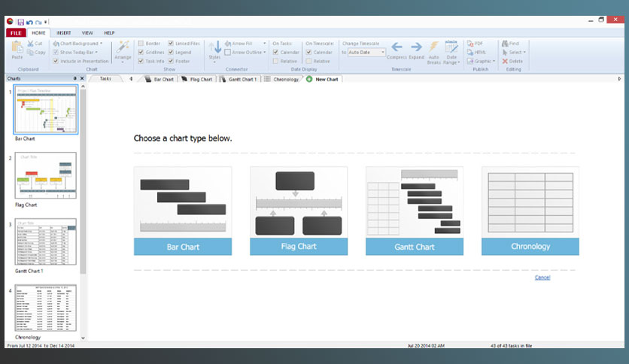Open the Auto Date timescale combo box
The height and width of the screenshot is (364, 629).
(366, 52)
